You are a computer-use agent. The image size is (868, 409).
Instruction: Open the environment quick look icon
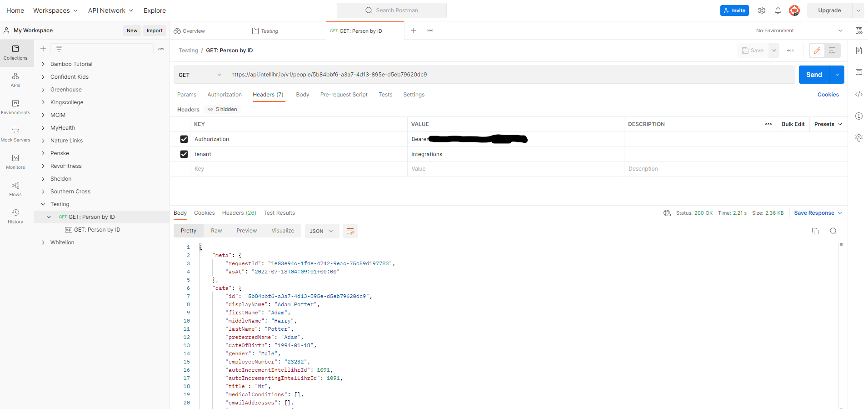coord(859,30)
